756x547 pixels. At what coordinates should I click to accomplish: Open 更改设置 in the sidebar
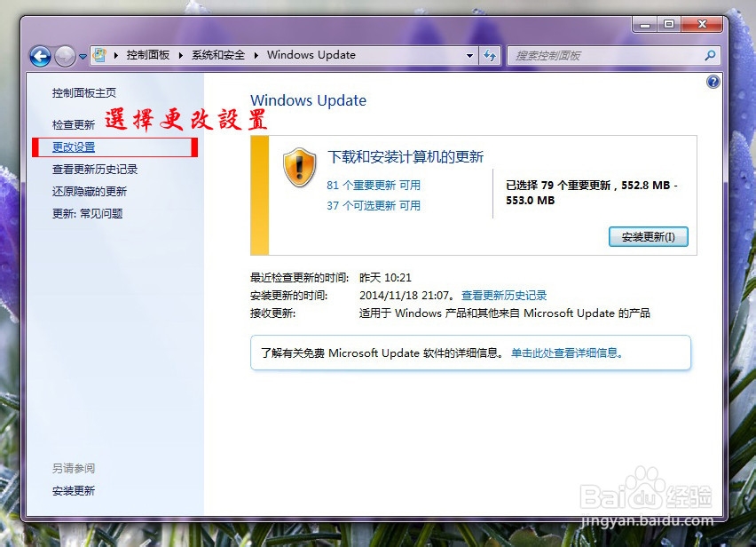coord(74,147)
